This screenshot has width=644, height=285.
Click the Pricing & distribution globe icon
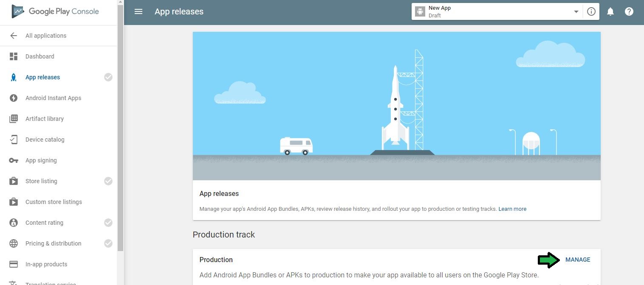point(14,243)
